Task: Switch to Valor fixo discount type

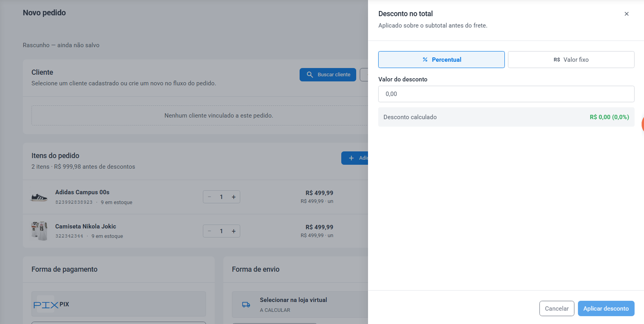Action: [571, 59]
